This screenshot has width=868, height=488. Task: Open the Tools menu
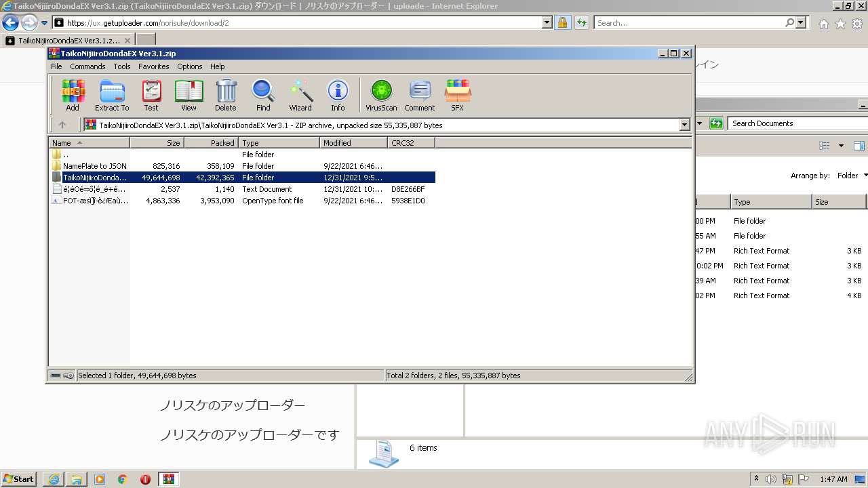(122, 66)
